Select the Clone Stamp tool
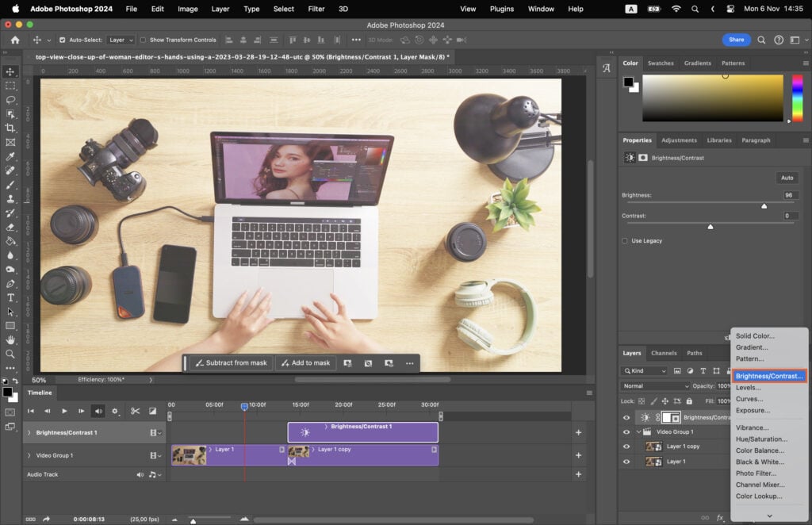This screenshot has width=812, height=525. coord(10,199)
